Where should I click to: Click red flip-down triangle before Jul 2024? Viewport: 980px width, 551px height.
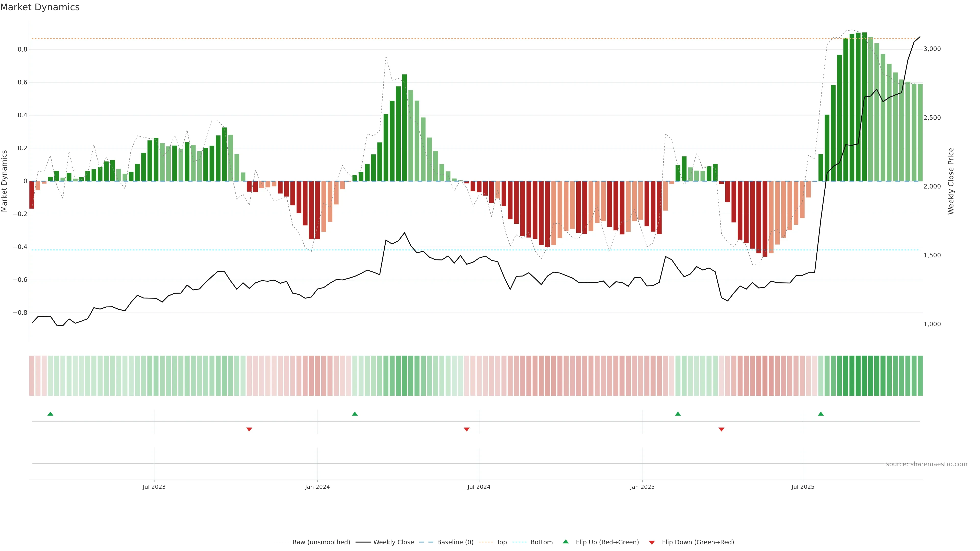(x=467, y=429)
